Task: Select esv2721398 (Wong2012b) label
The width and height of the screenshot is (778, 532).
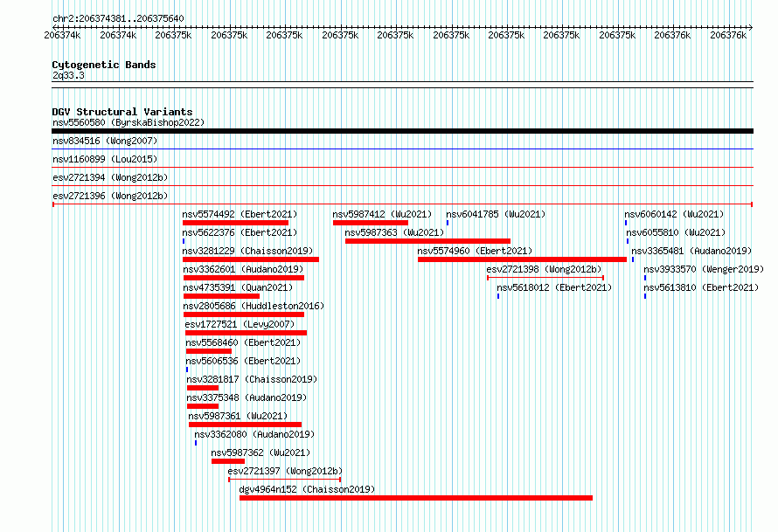Action: [544, 269]
